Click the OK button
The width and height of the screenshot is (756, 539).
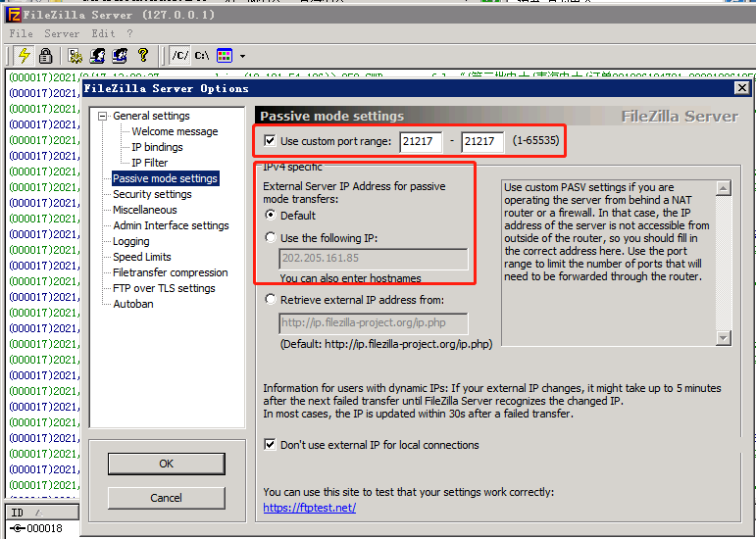click(167, 464)
